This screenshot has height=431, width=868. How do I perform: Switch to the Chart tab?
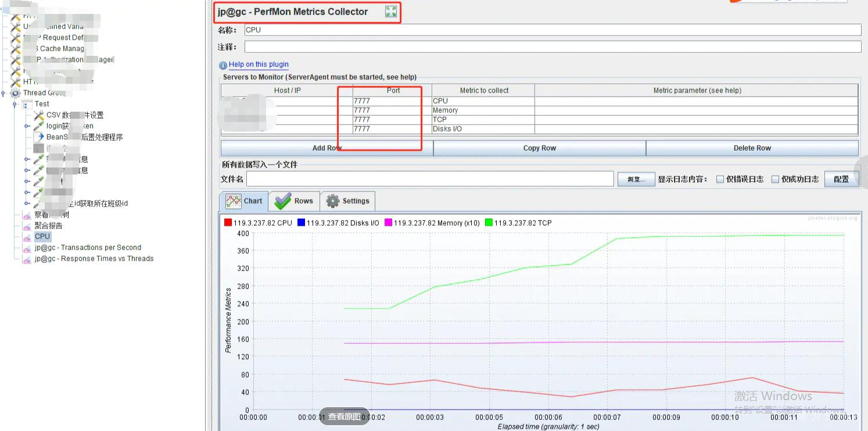[244, 201]
